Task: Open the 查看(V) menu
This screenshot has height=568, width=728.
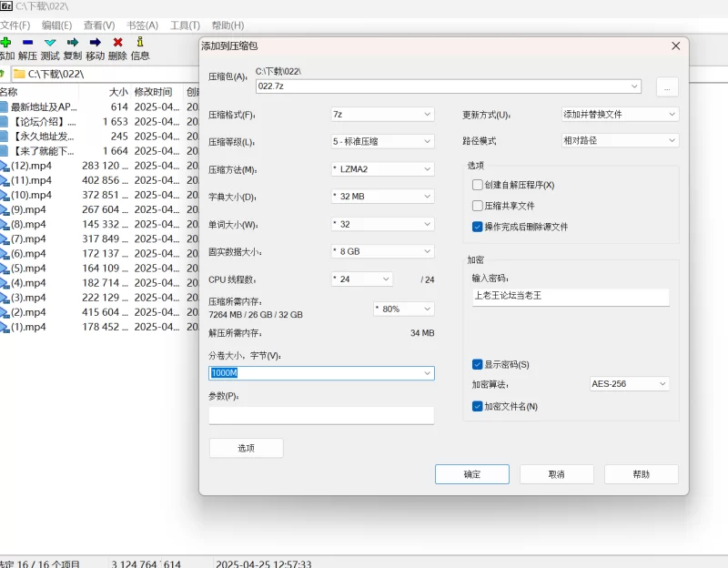Action: click(99, 25)
